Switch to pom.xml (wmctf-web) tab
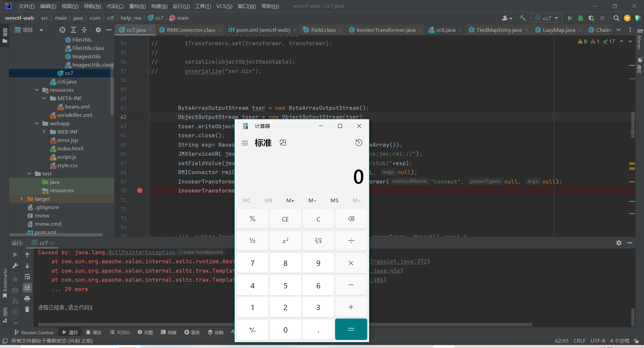Image resolution: width=644 pixels, height=348 pixels. click(x=263, y=30)
